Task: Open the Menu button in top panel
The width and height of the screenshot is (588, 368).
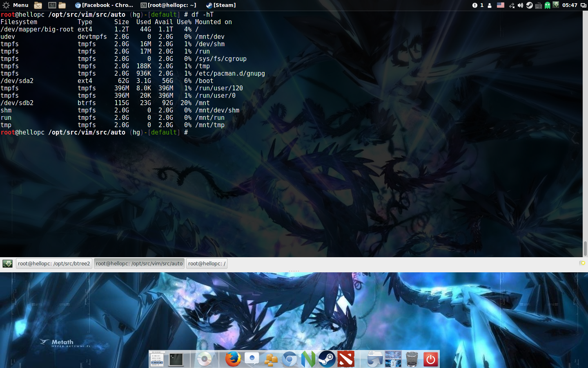Action: 15,5
